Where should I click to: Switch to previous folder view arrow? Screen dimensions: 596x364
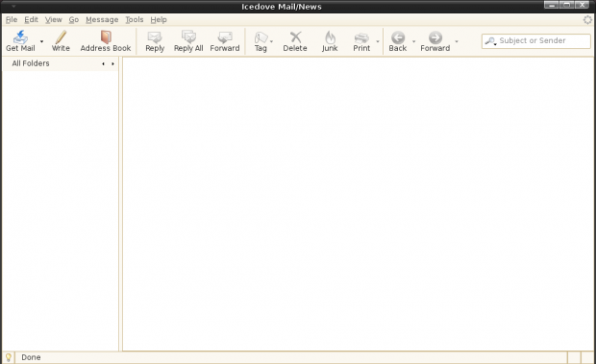point(103,63)
